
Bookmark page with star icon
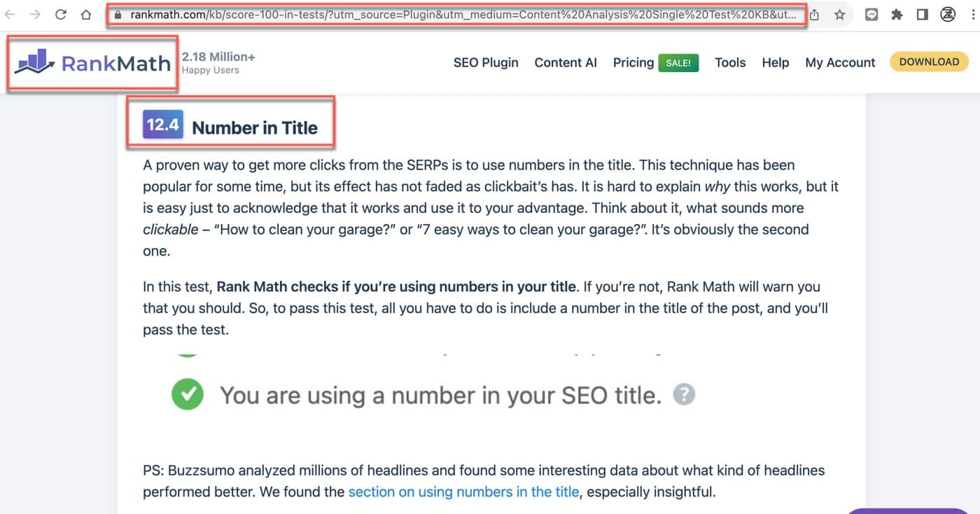pyautogui.click(x=840, y=14)
